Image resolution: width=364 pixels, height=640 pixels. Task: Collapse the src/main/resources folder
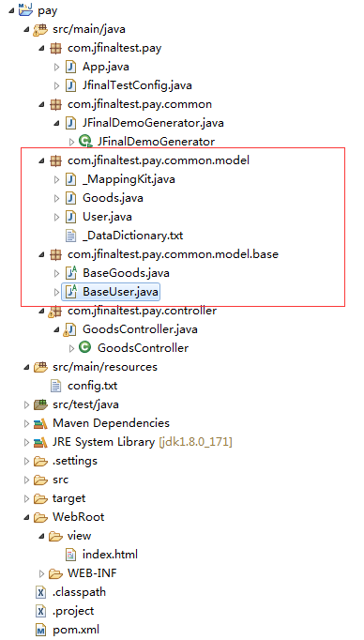(27, 368)
